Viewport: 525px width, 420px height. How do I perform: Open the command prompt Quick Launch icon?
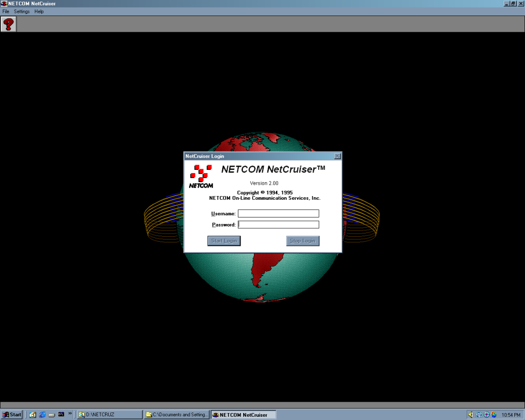[x=61, y=415]
